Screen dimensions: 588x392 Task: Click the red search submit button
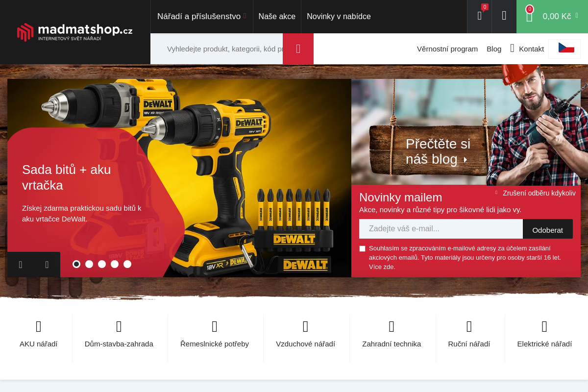tap(298, 49)
